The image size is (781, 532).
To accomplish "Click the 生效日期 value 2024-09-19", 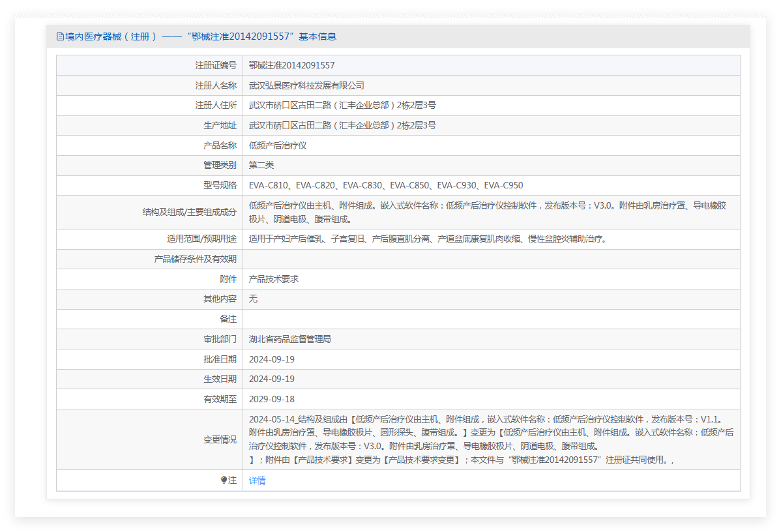I will tap(271, 379).
